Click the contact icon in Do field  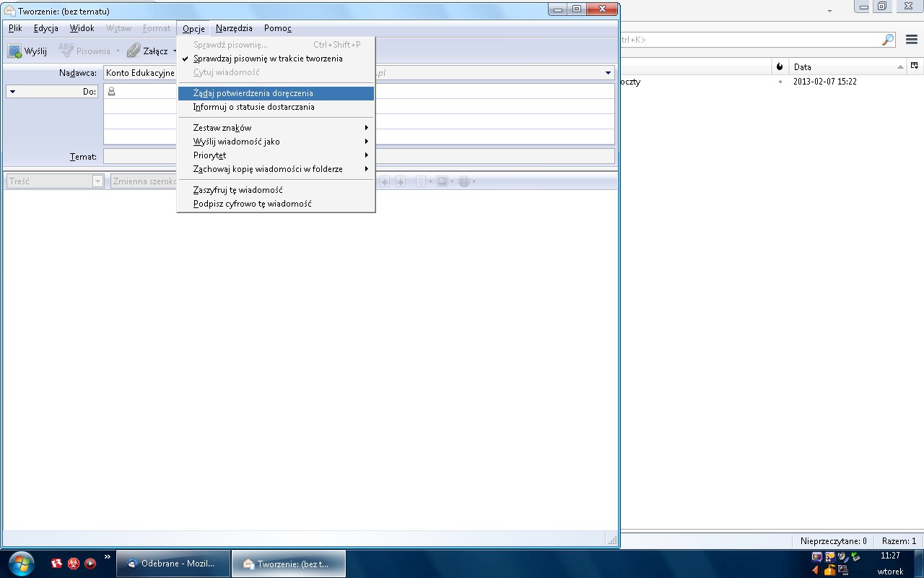coord(111,92)
